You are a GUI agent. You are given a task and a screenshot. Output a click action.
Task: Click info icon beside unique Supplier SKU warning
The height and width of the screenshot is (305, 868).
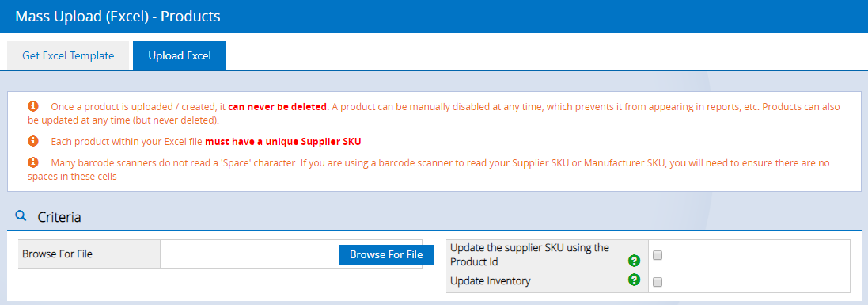tap(32, 141)
